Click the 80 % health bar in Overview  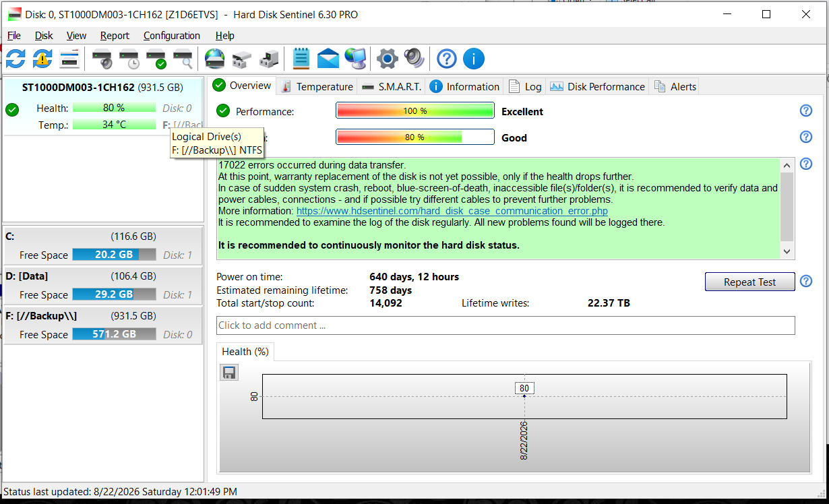[x=415, y=137]
